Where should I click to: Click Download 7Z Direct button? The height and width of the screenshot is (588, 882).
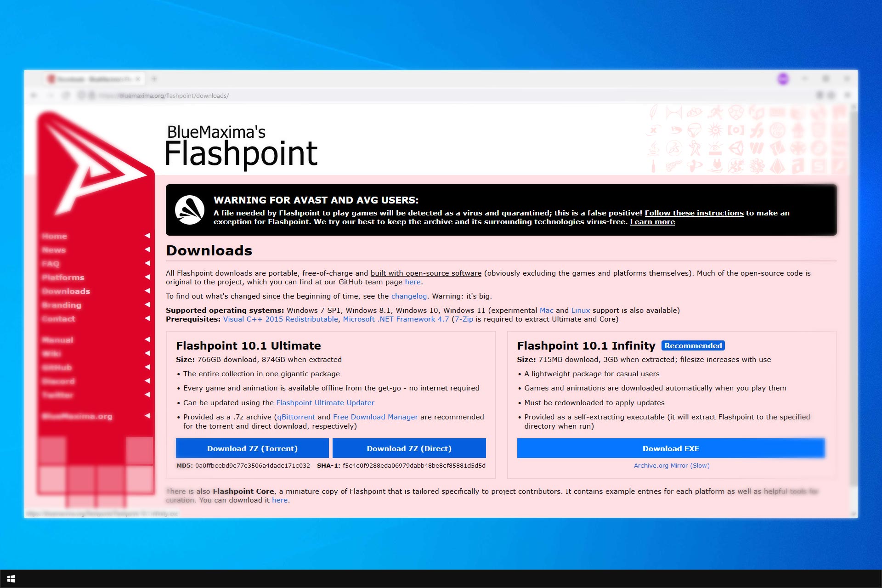(409, 448)
